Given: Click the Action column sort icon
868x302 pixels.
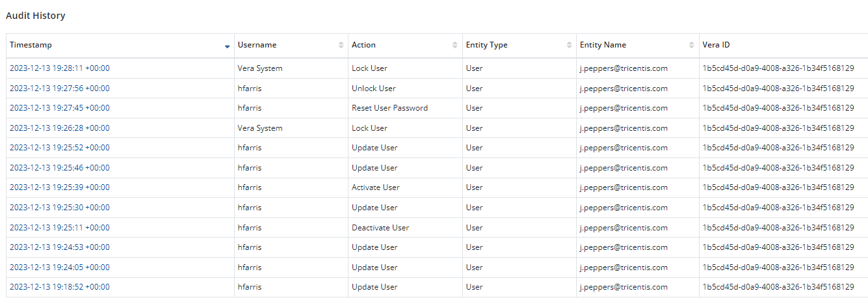Looking at the screenshot, I should (455, 46).
